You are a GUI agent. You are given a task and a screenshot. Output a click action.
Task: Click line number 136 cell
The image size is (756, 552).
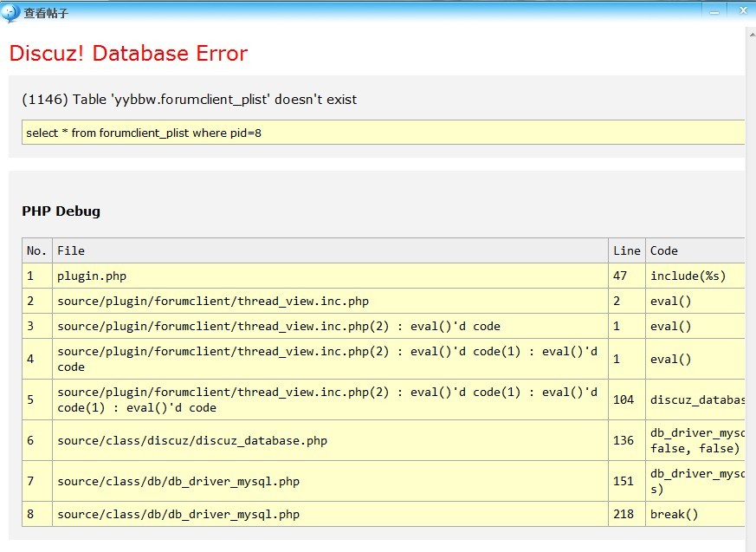click(627, 440)
